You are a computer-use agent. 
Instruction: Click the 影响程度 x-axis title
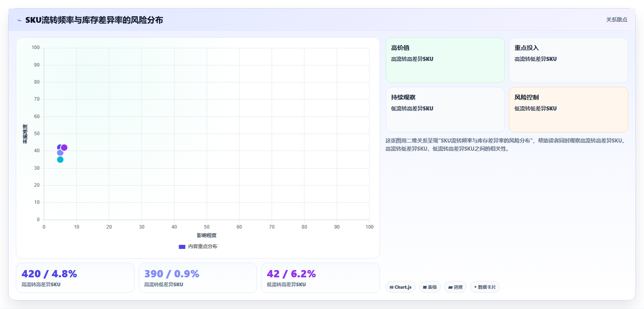pos(207,236)
